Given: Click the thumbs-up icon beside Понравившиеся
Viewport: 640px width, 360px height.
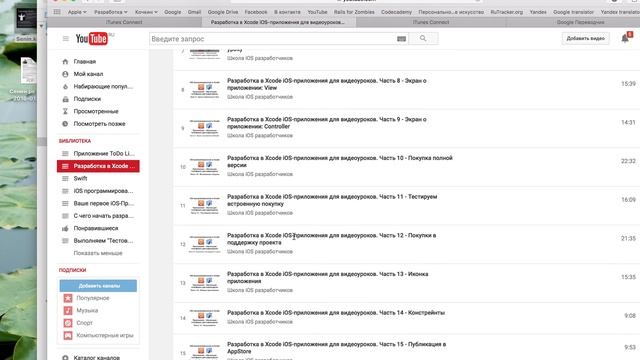Looking at the screenshot, I should click(65, 228).
